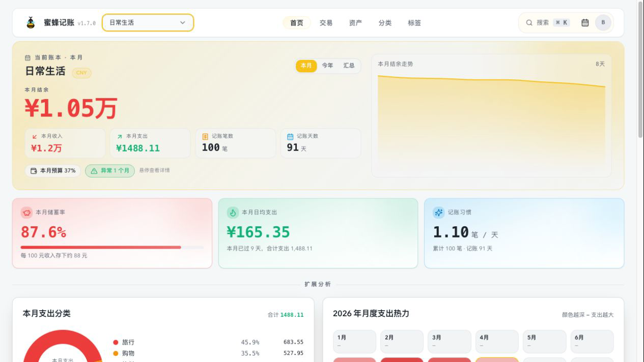Switch the period to 汇总
This screenshot has height=362, width=644.
(349, 66)
